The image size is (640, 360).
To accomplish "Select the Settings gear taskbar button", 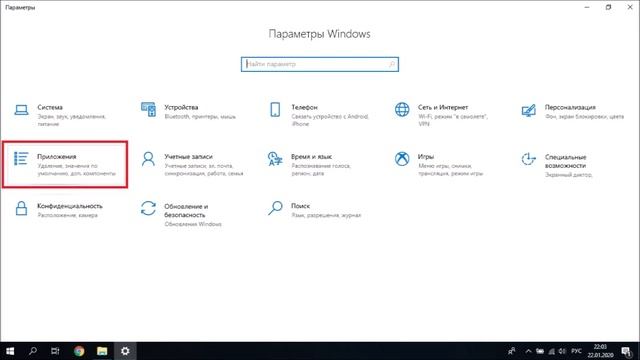I will tap(125, 351).
